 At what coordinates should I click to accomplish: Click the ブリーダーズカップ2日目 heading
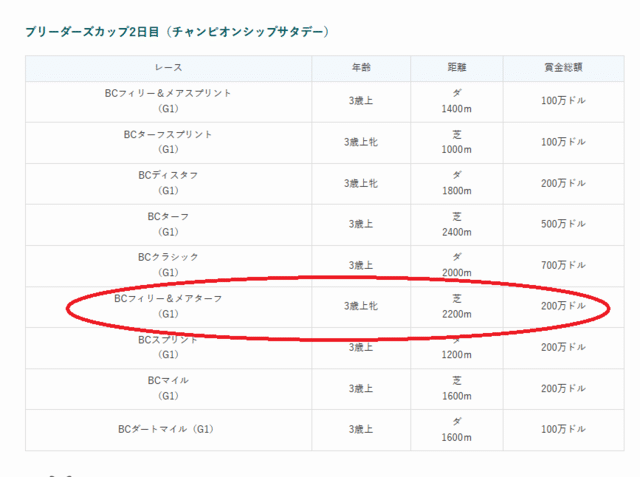coord(177,32)
